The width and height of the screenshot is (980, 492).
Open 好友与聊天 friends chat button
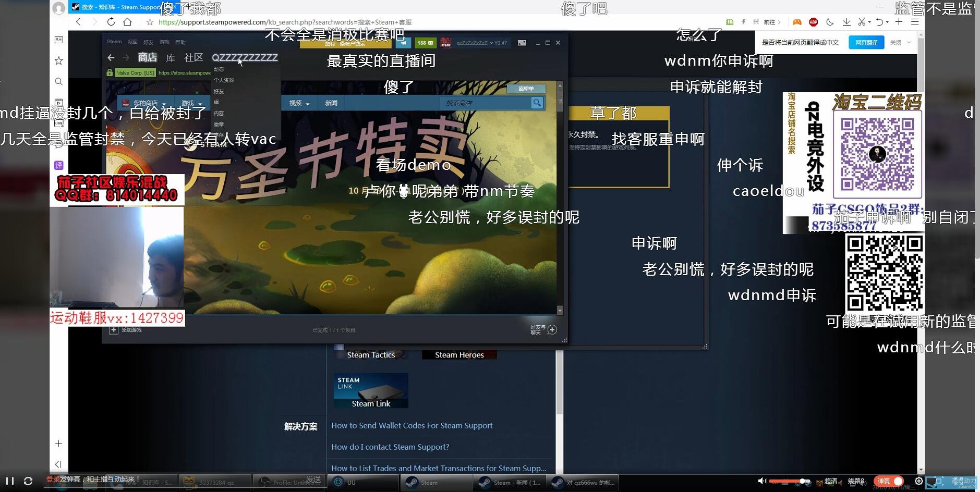point(544,329)
